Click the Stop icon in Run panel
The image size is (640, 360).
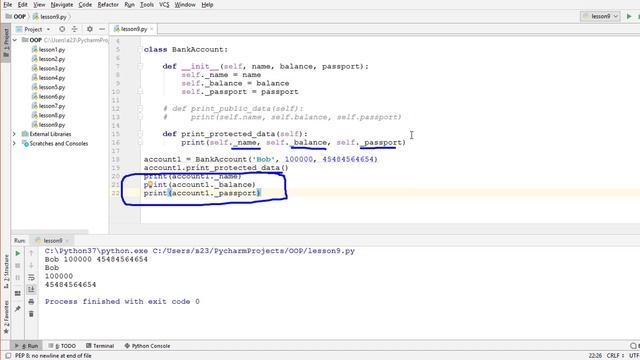[x=18, y=266]
